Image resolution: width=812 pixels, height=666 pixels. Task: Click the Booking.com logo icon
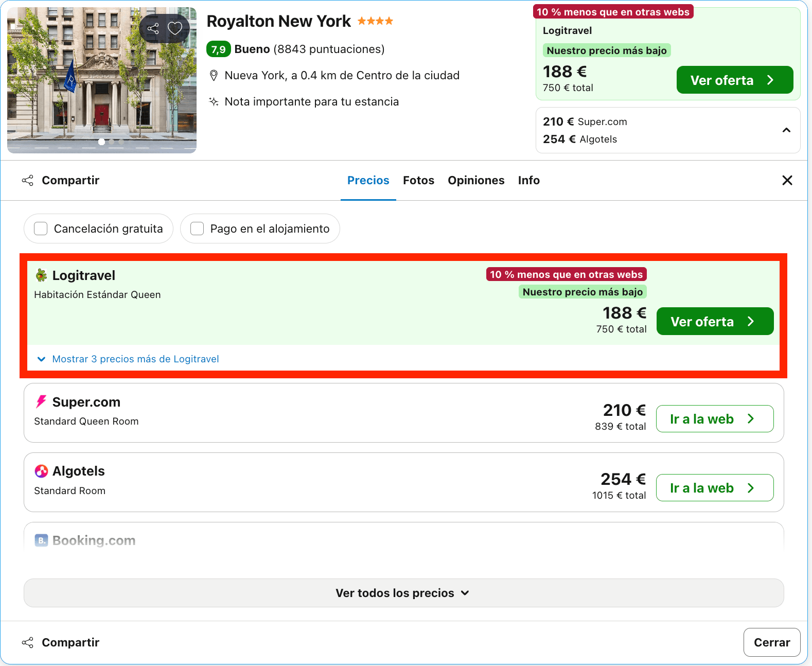[x=41, y=540]
